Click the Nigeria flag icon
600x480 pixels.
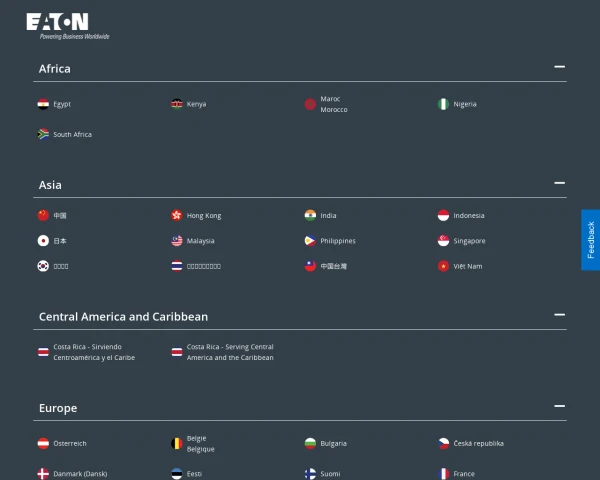point(443,104)
